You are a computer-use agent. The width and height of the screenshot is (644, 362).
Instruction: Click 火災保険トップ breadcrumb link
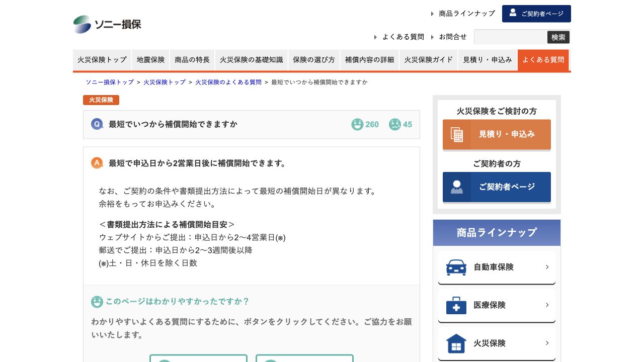point(165,82)
